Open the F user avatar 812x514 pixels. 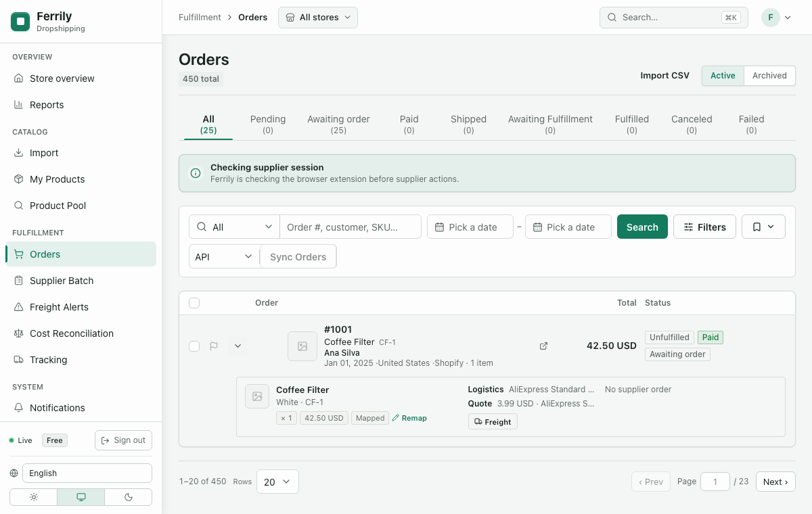[771, 18]
